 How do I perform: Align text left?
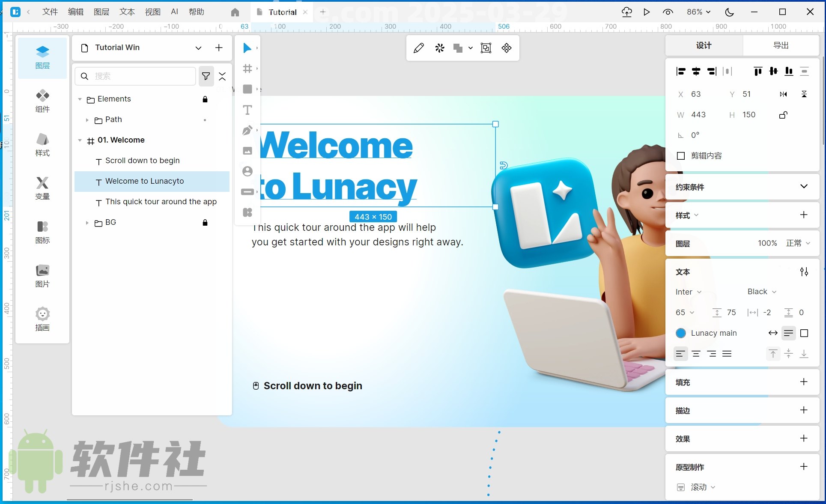680,354
